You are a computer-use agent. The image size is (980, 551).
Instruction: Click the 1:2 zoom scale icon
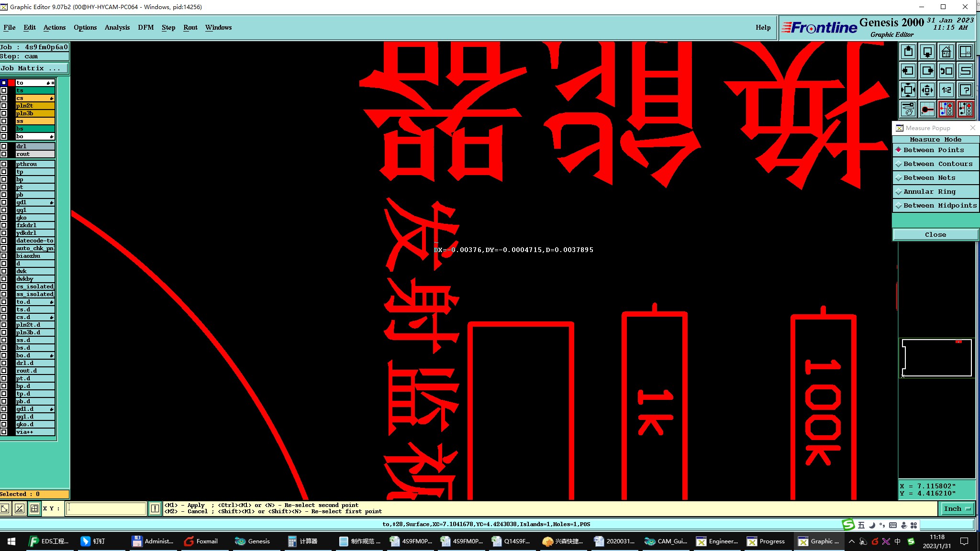coord(946,90)
